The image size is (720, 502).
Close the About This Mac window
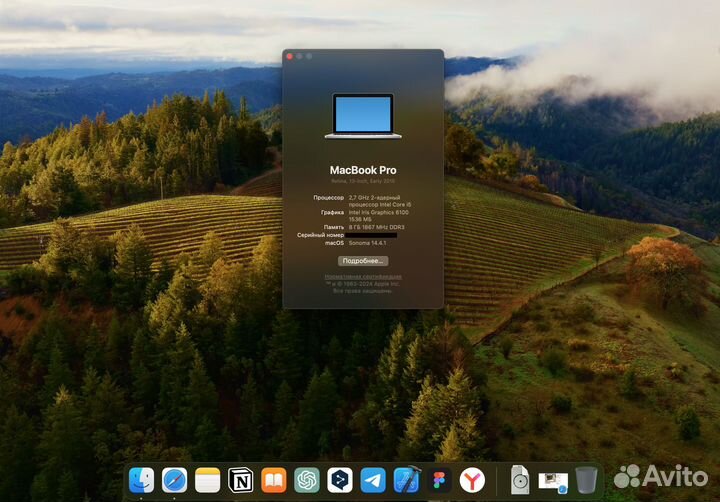pyautogui.click(x=289, y=56)
